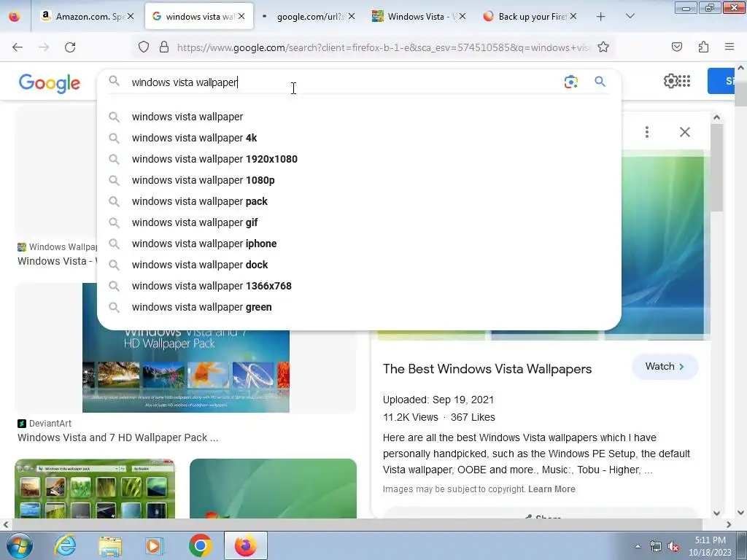The height and width of the screenshot is (560, 747).
Task: Open the DeviantArt source link
Action: pyautogui.click(x=44, y=424)
